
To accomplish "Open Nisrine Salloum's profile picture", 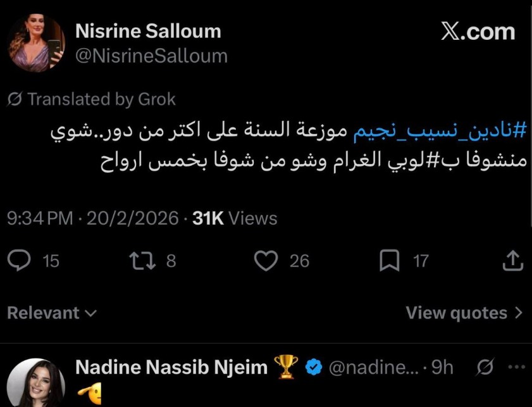I will pos(36,42).
